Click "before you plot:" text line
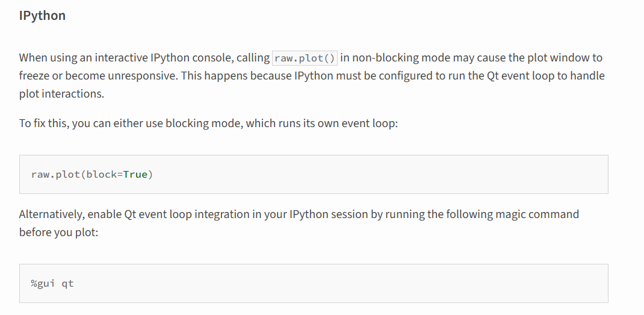The width and height of the screenshot is (644, 315). (58, 232)
